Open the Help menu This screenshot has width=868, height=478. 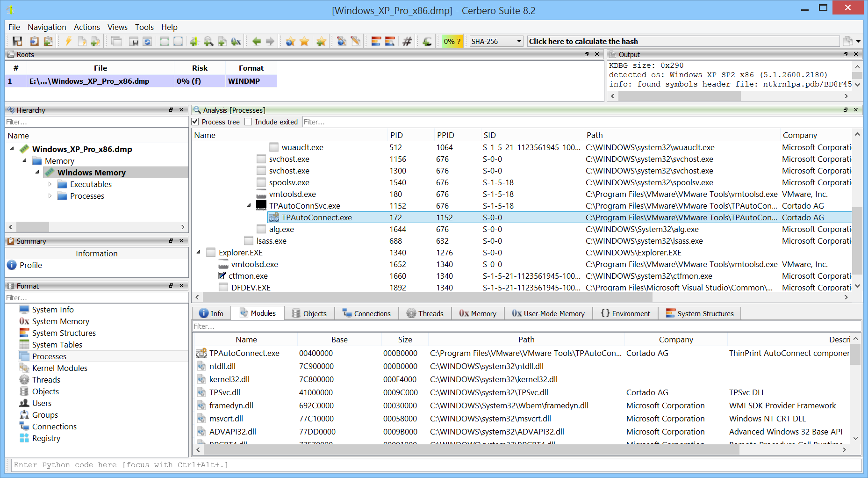(x=169, y=27)
